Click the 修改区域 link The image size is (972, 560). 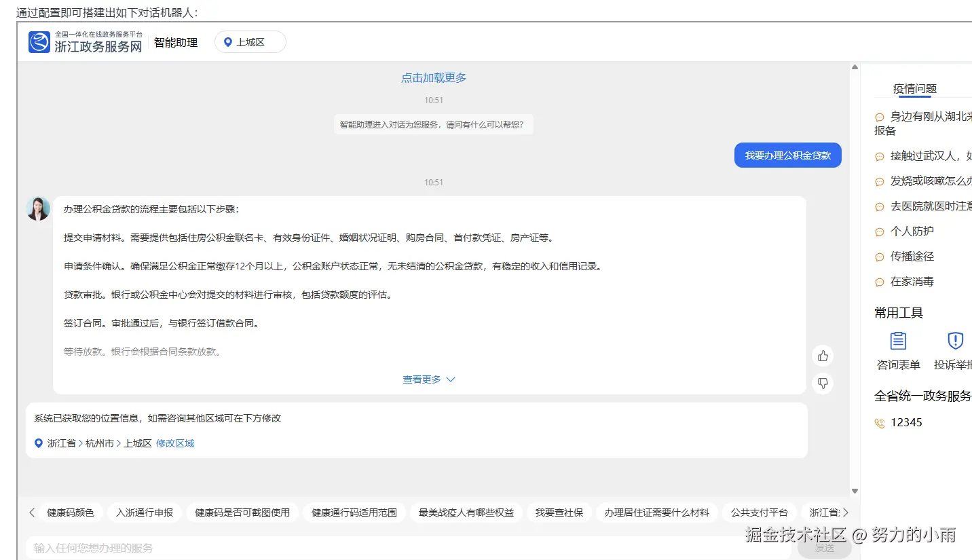(175, 443)
